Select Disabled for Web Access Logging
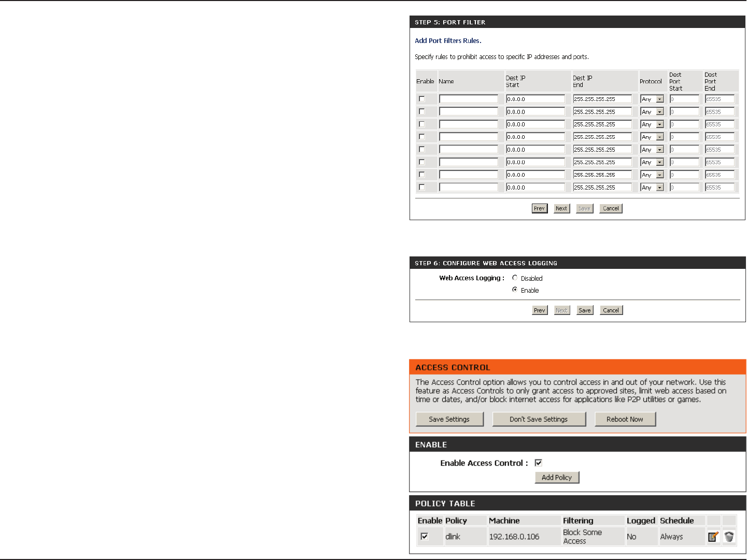The image size is (747, 560). [515, 278]
